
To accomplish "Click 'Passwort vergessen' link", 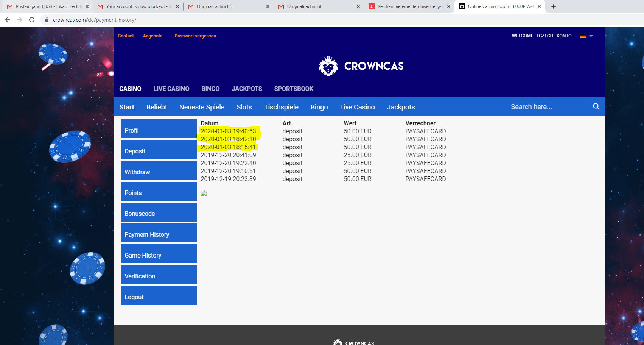I will pyautogui.click(x=195, y=36).
